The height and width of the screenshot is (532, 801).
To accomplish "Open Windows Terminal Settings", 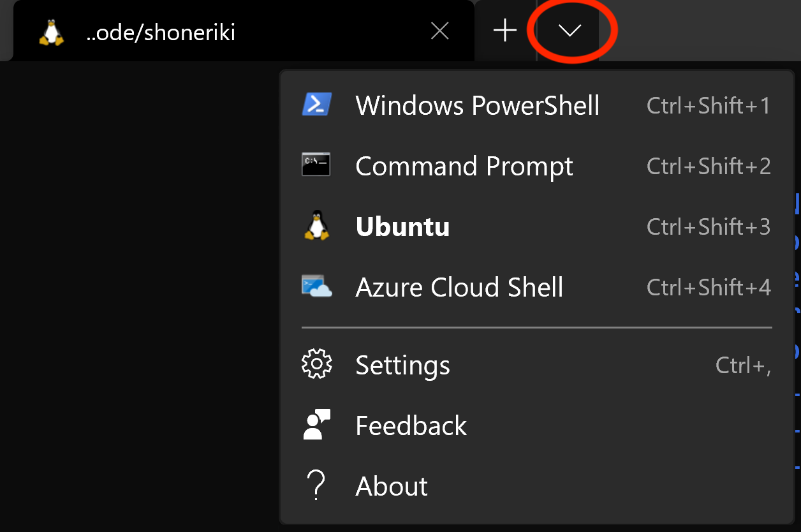I will click(x=402, y=365).
